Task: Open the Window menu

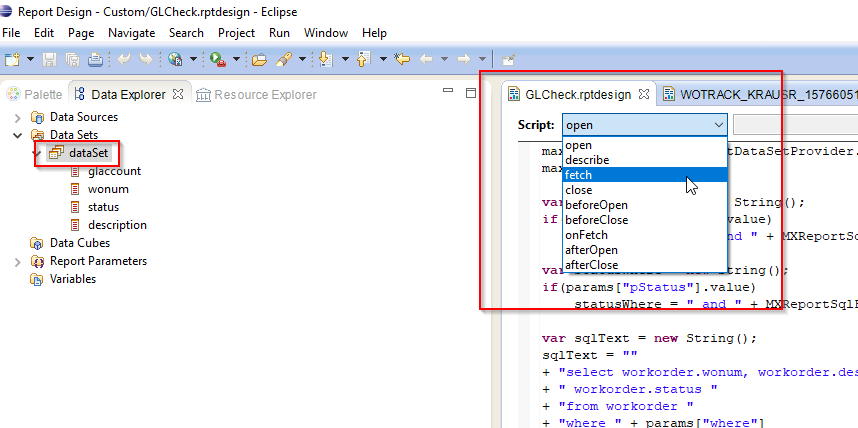Action: coord(326,33)
